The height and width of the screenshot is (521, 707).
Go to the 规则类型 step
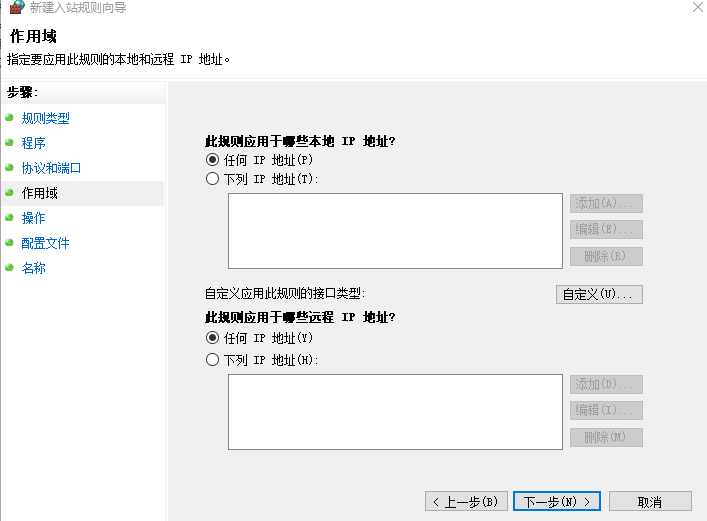click(46, 118)
